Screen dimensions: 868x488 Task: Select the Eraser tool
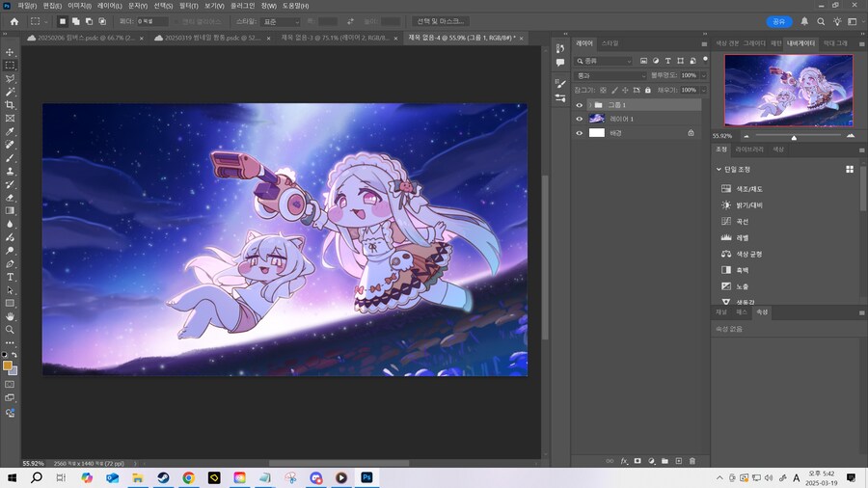coord(10,198)
